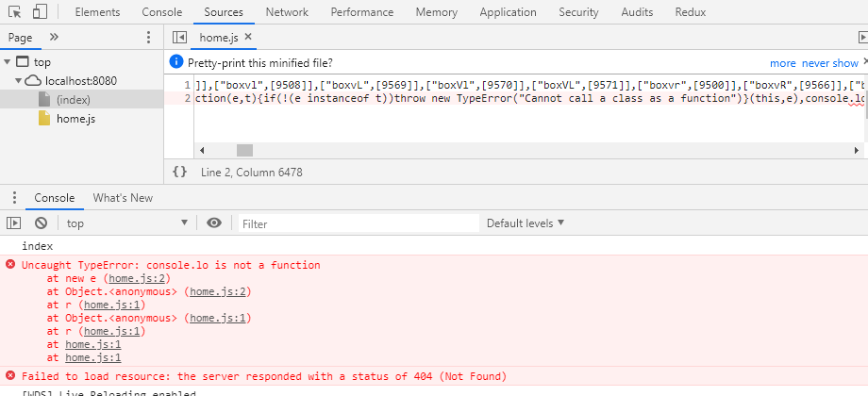Open the Audits tab
Image resolution: width=868 pixels, height=396 pixels.
click(637, 12)
